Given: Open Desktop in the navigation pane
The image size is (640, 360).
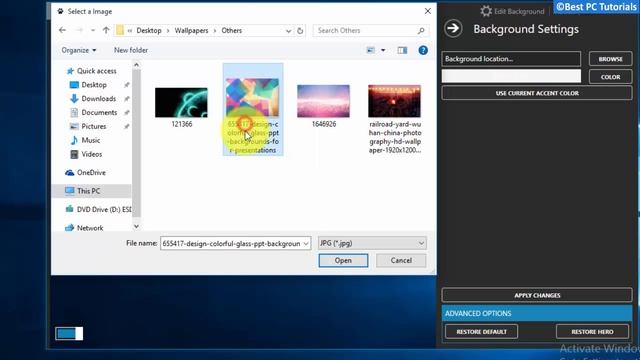Looking at the screenshot, I should pyautogui.click(x=94, y=85).
